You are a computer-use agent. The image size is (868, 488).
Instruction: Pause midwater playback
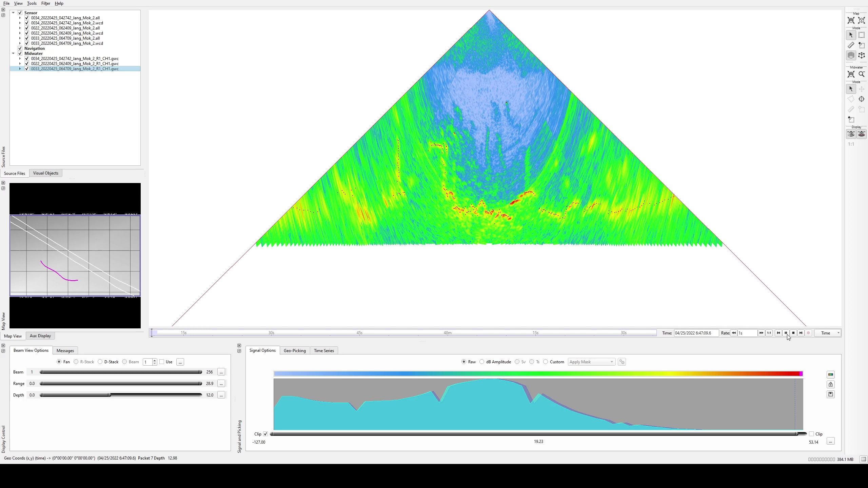[786, 333]
